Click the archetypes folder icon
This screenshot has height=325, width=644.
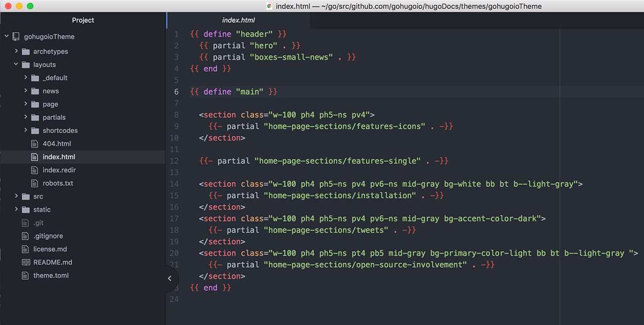coord(26,51)
